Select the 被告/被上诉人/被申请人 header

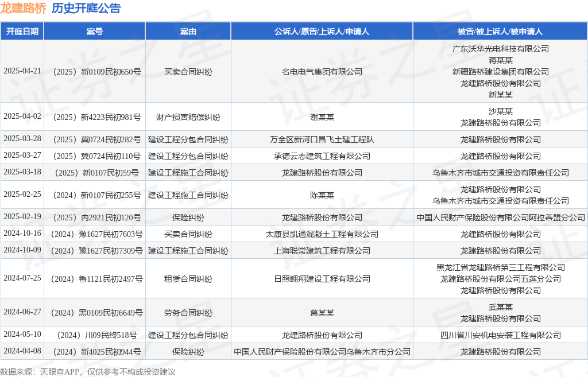click(x=500, y=32)
